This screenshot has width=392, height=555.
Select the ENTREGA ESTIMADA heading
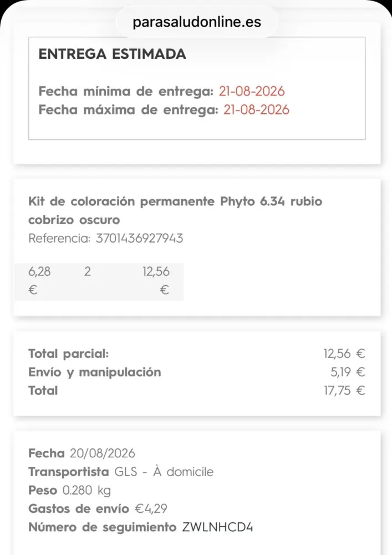point(112,54)
